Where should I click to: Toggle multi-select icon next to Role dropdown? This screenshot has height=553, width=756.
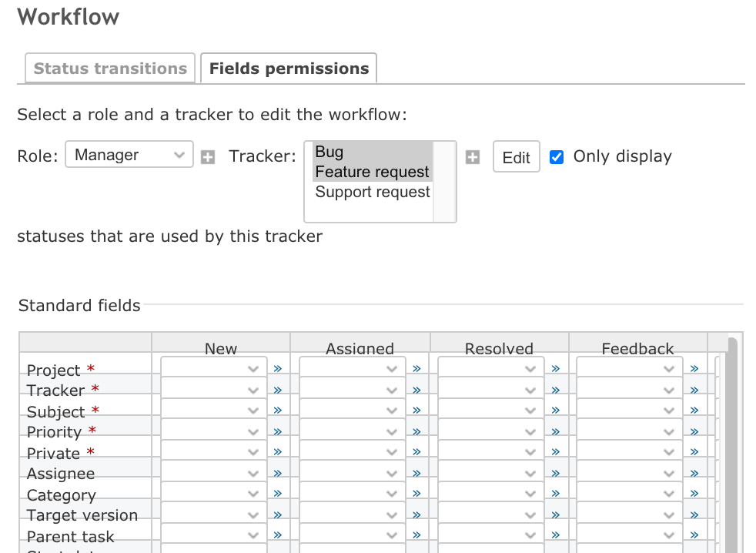(x=208, y=157)
